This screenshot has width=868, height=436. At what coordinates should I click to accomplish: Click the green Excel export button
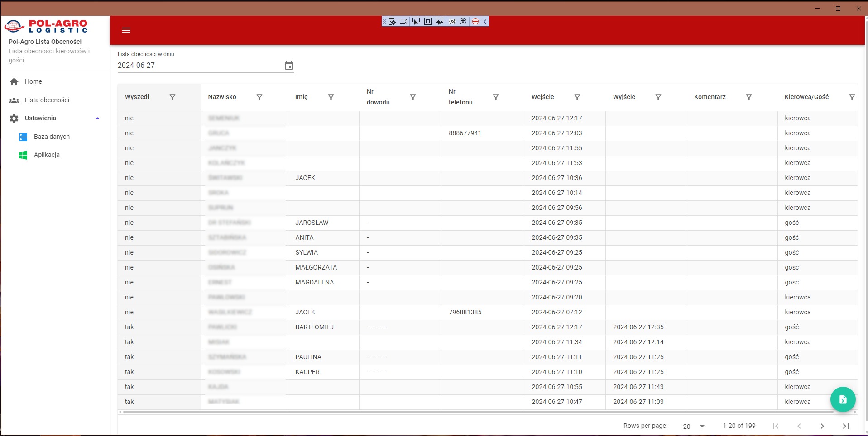click(x=842, y=399)
